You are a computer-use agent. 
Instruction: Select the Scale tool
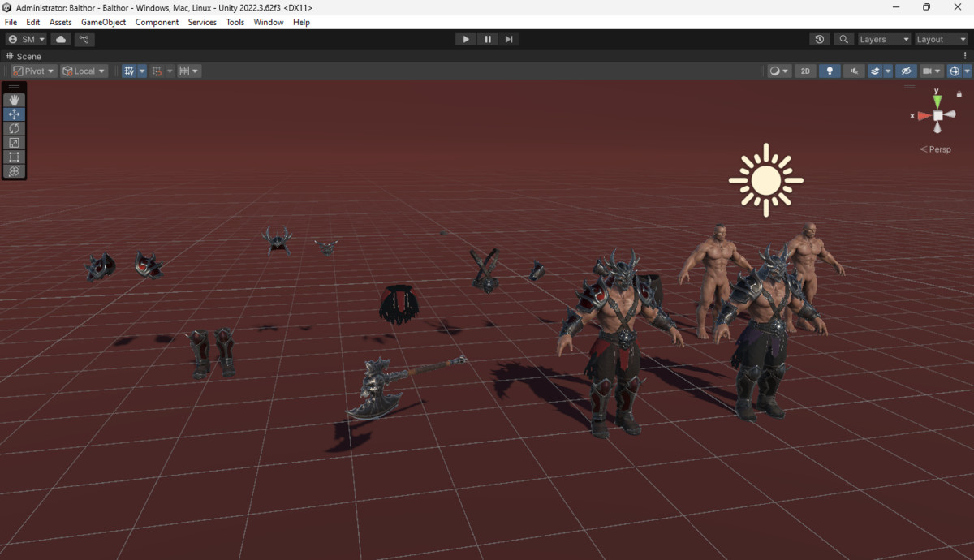coord(14,143)
